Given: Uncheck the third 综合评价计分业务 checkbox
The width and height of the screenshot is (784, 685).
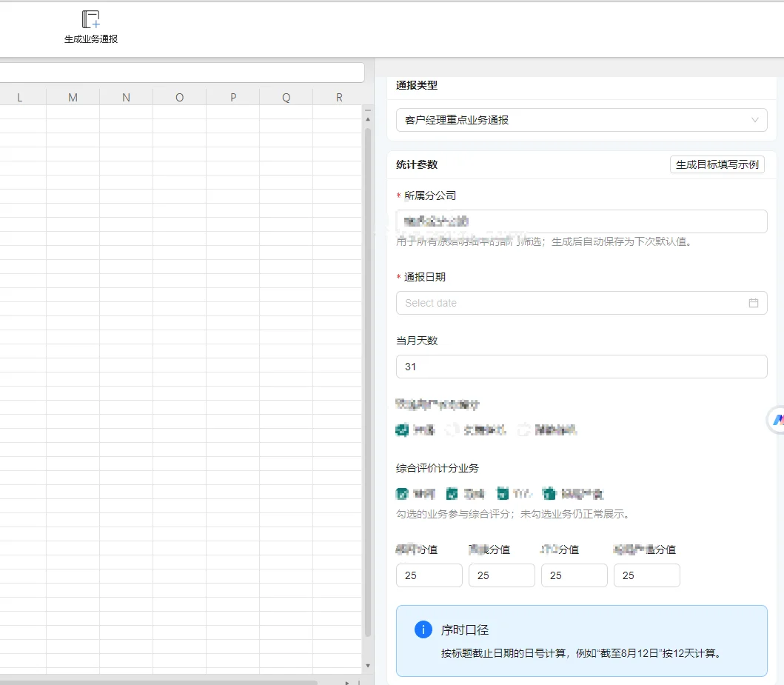Looking at the screenshot, I should click(x=503, y=494).
